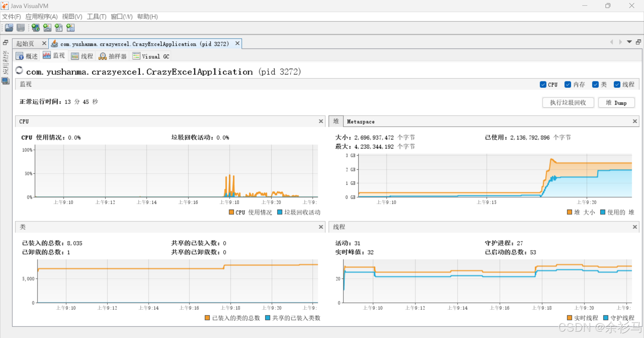
Task: Click the 垃圾回收活动 blue legend swatch
Action: click(280, 212)
